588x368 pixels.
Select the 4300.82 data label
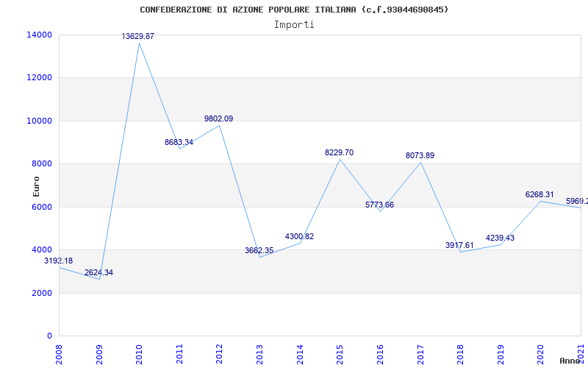299,236
